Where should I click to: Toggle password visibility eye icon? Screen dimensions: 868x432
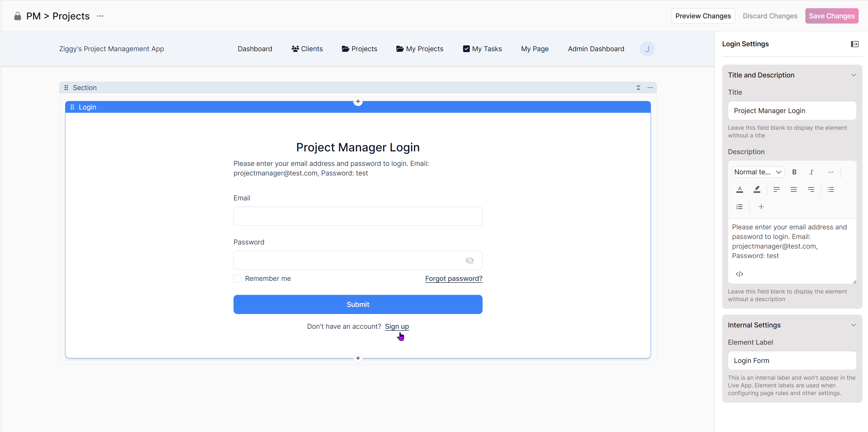469,260
